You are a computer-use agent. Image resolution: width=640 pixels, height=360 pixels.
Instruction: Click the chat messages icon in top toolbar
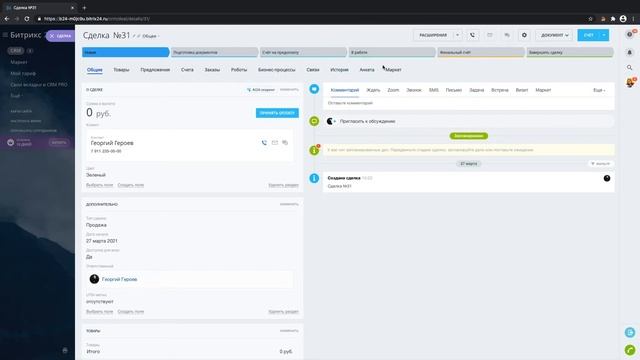pyautogui.click(x=507, y=35)
